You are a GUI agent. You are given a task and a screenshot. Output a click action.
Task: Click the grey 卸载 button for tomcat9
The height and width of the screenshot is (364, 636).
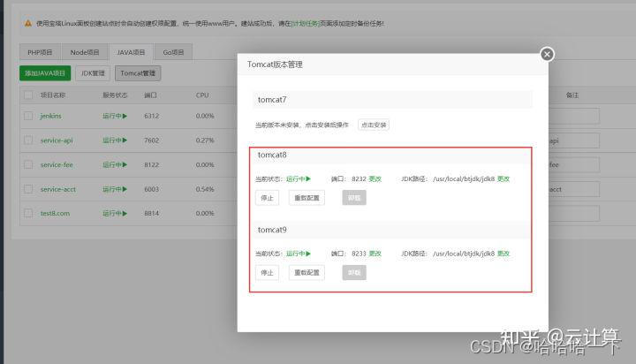click(x=354, y=272)
